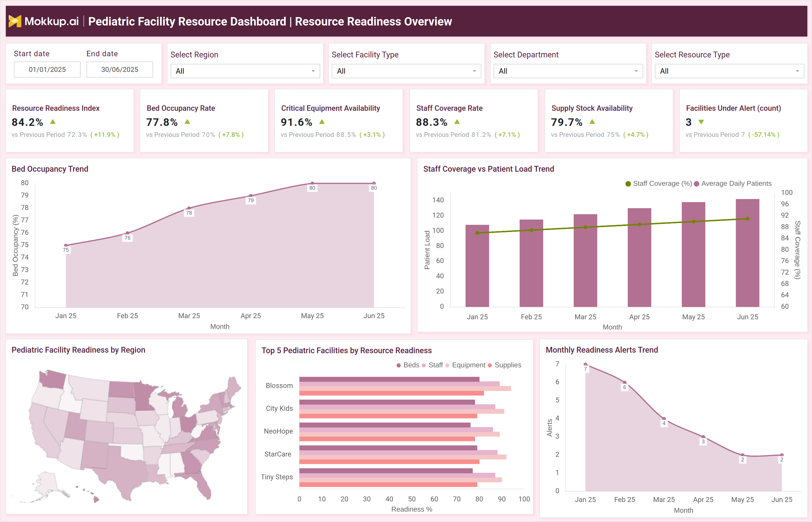
Task: Toggle the Equipment legend entry
Action: (465, 365)
